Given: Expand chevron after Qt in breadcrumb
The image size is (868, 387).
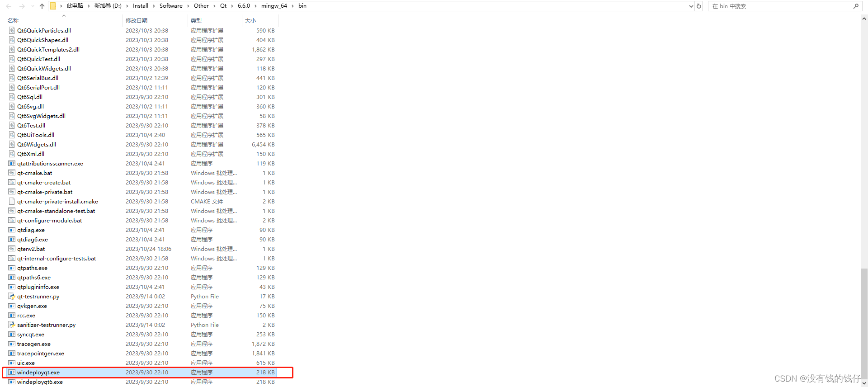Looking at the screenshot, I should pyautogui.click(x=232, y=6).
